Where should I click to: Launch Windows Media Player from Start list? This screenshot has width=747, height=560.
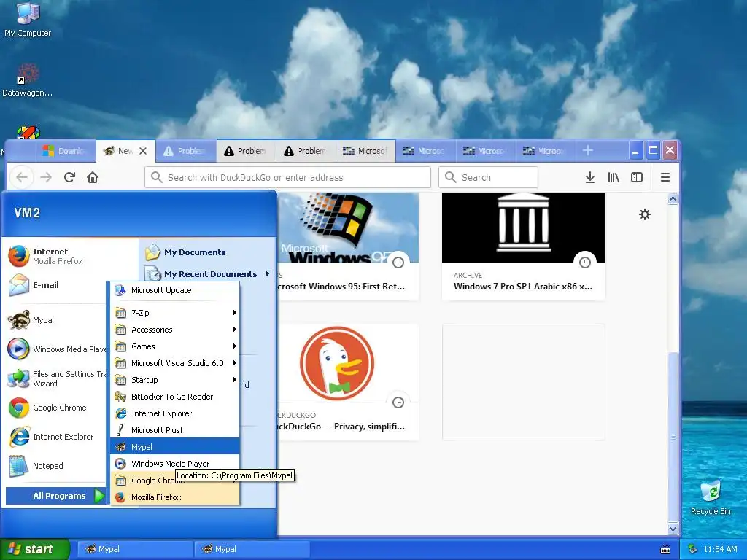[x=56, y=349]
